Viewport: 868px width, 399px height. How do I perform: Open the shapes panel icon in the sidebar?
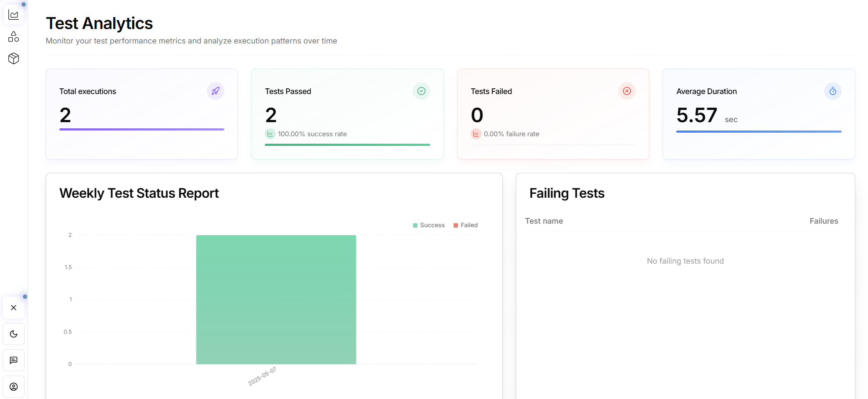(14, 37)
